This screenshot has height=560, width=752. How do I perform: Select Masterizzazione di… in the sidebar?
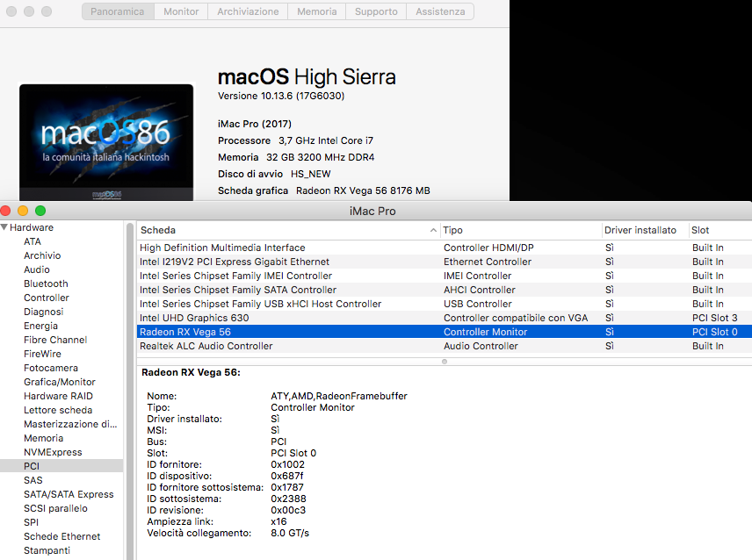(70, 424)
